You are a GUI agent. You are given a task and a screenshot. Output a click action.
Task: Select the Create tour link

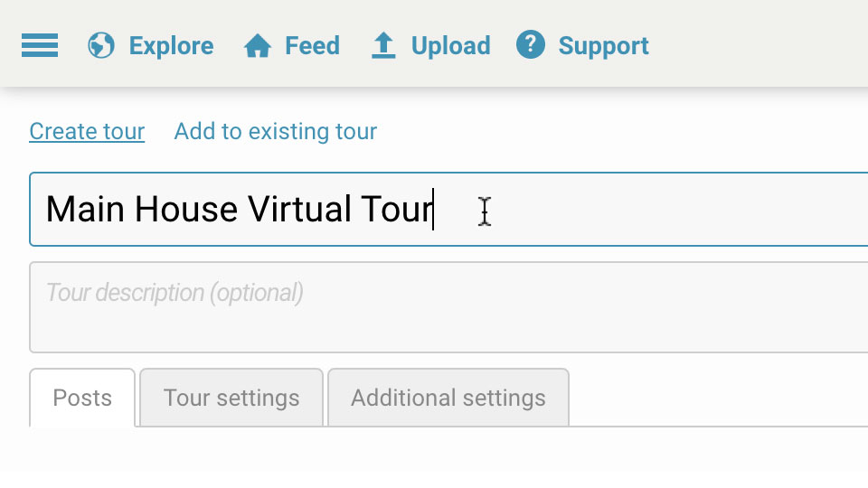[87, 132]
